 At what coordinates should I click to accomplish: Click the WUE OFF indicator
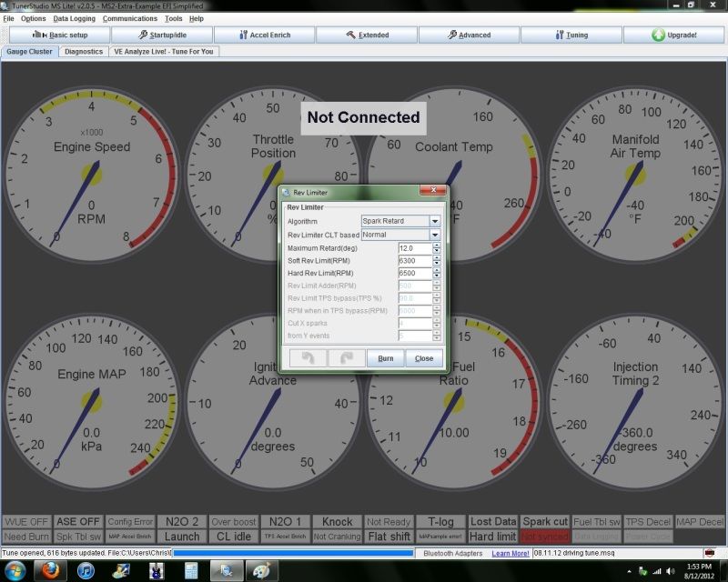(x=26, y=522)
